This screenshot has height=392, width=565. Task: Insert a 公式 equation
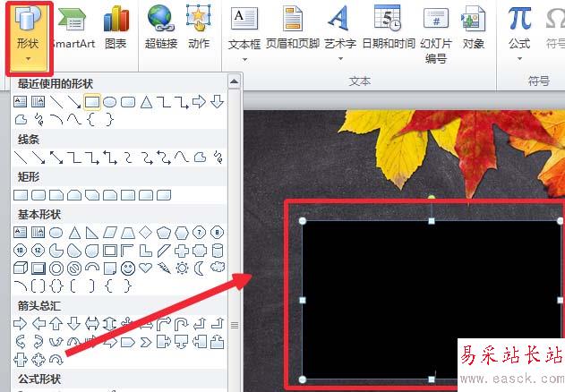tap(519, 27)
